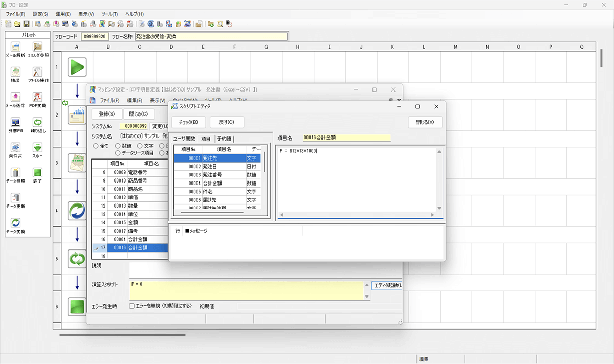Switch to the ユーザ関数 tab
614x364 pixels.
point(184,139)
